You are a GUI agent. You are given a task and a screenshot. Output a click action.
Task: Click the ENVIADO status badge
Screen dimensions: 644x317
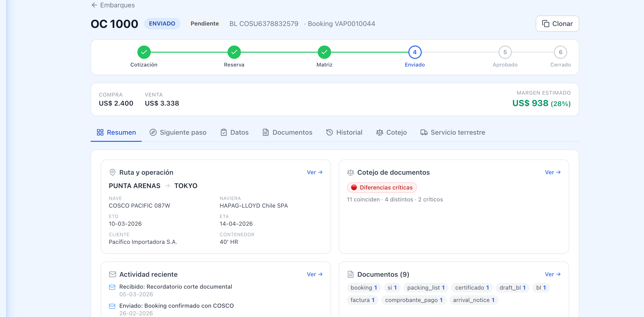pos(162,24)
